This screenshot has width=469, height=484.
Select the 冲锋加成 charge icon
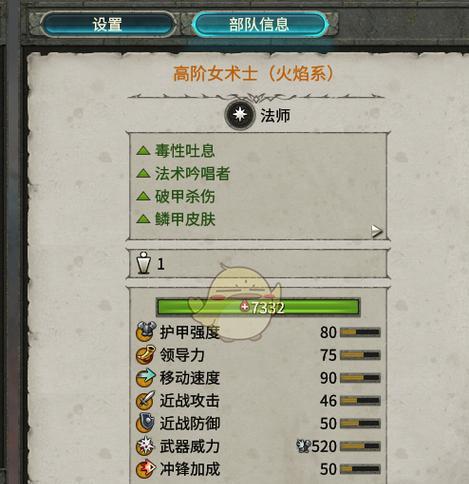pos(146,469)
